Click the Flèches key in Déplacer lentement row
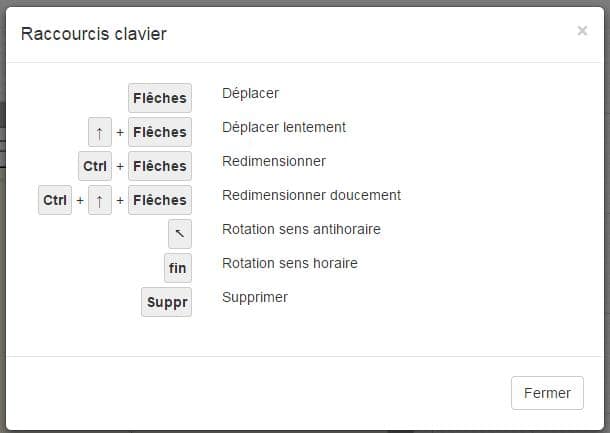The image size is (610, 433). pyautogui.click(x=160, y=132)
